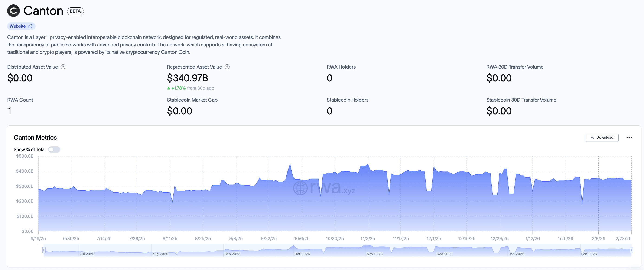Click Jan 2026 on the range navigator
The image size is (644, 270).
(517, 254)
